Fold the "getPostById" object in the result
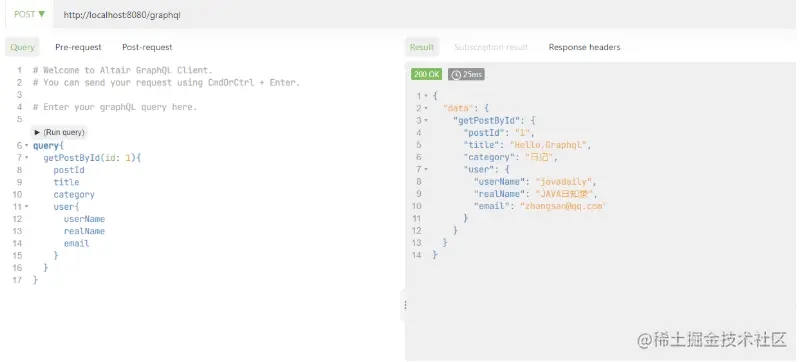The height and width of the screenshot is (362, 800). (426, 120)
